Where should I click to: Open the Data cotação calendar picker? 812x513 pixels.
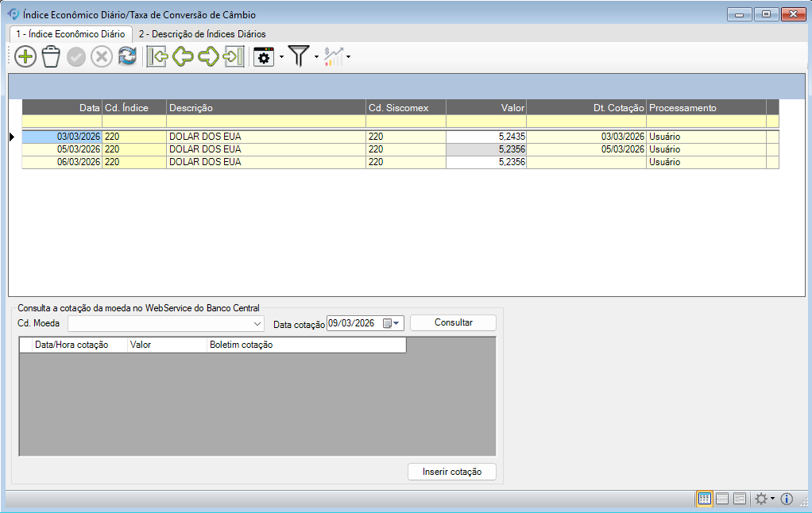point(392,323)
